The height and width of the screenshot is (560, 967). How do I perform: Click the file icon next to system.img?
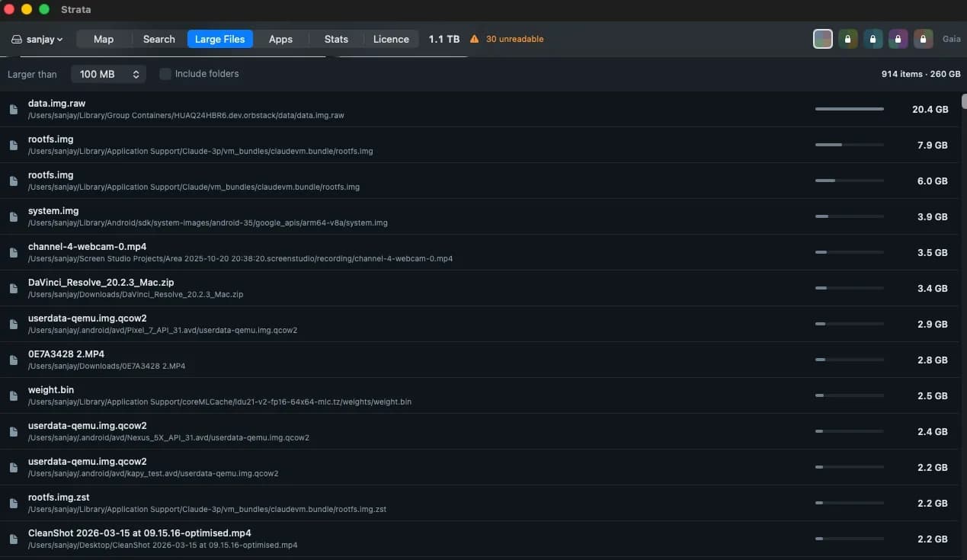[13, 217]
